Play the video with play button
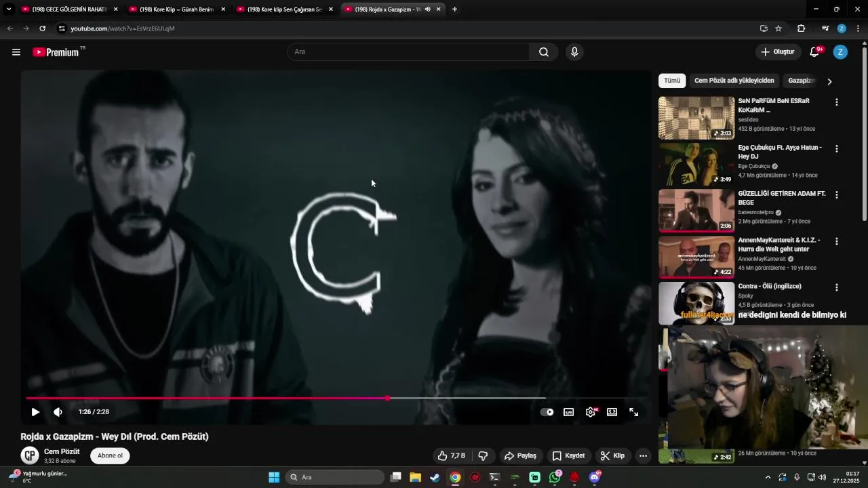868x488 pixels. pyautogui.click(x=35, y=412)
